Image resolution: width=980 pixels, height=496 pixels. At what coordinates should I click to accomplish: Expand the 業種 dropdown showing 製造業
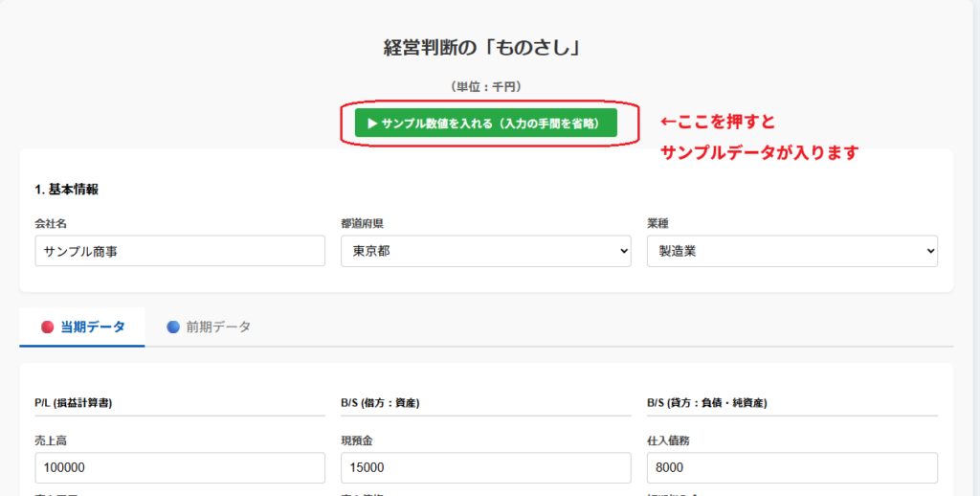pos(791,252)
